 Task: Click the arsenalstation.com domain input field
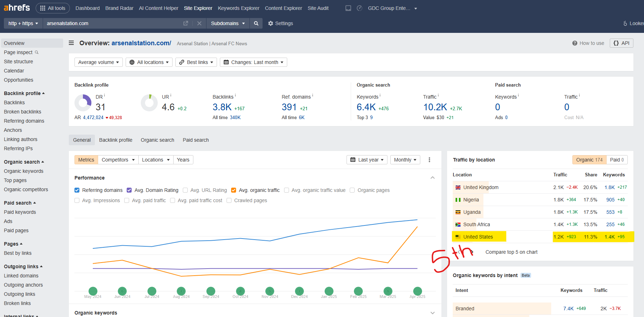[x=113, y=23]
